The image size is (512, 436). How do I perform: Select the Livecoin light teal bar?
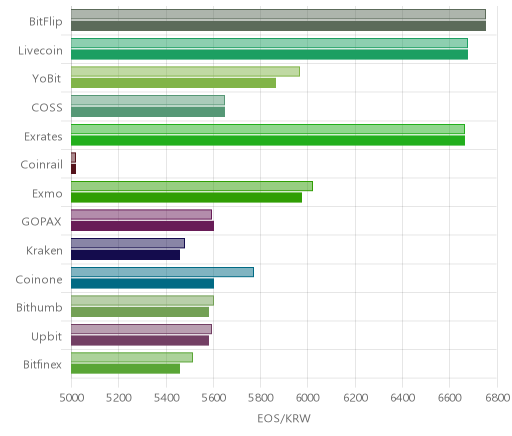coord(269,43)
